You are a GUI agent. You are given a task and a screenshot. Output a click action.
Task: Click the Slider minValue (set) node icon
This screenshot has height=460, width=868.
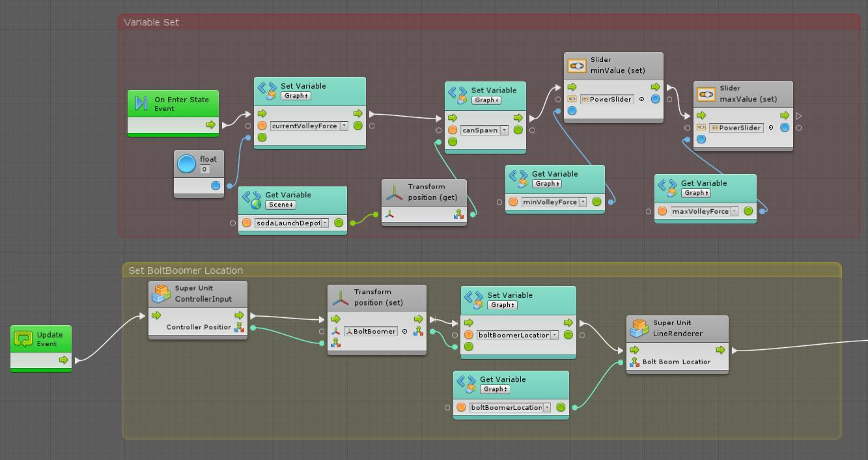click(577, 65)
